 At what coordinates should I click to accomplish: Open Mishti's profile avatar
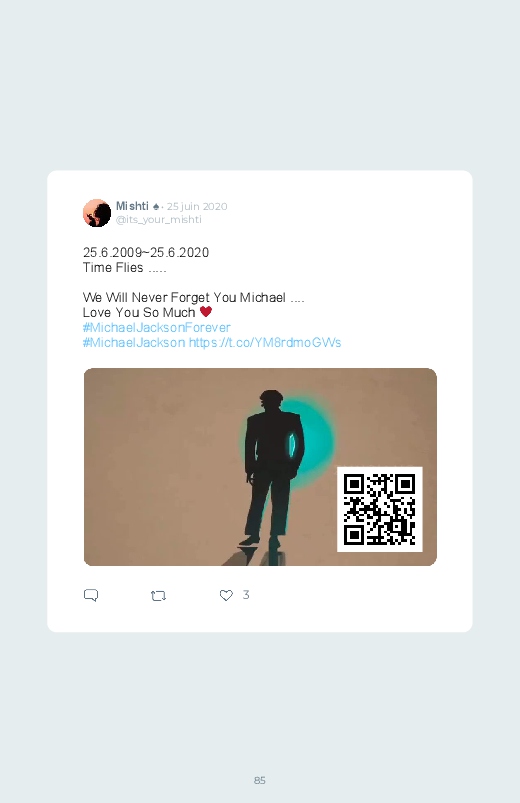[97, 213]
